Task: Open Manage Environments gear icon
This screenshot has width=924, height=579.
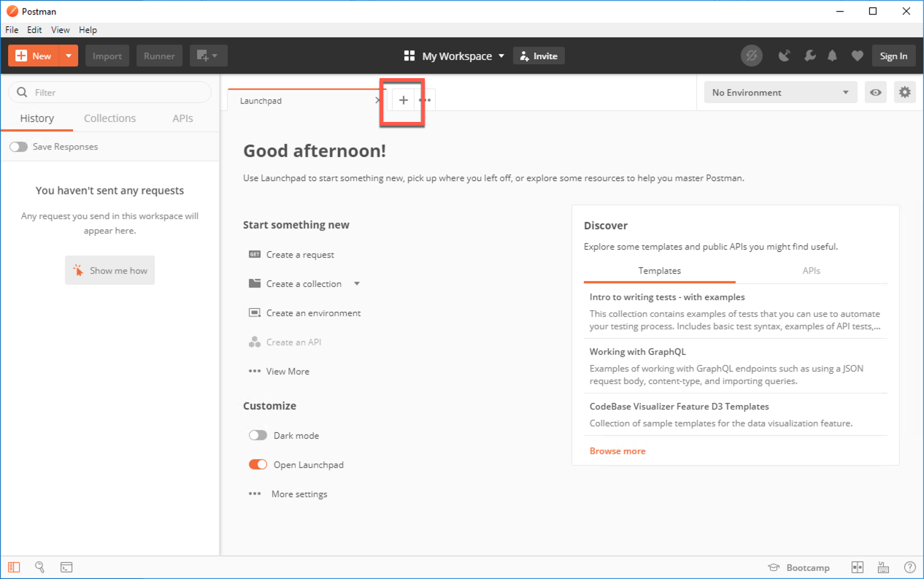Action: coord(905,93)
